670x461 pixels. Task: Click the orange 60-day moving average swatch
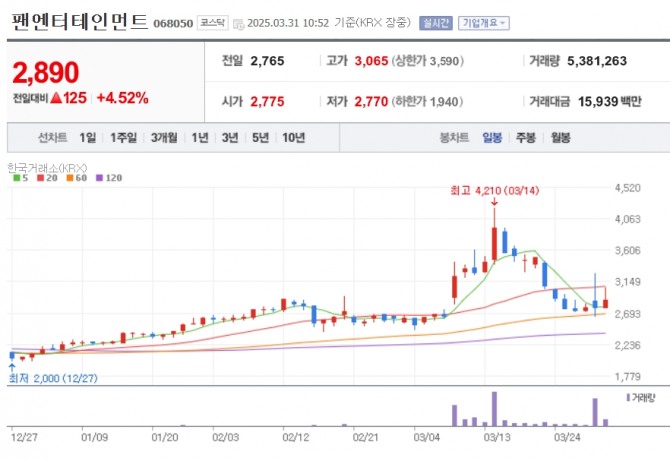pyautogui.click(x=70, y=178)
